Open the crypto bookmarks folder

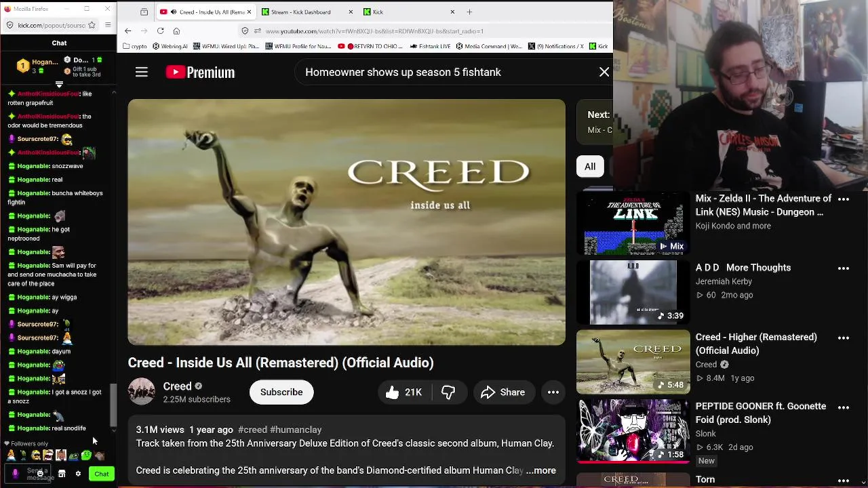point(135,46)
